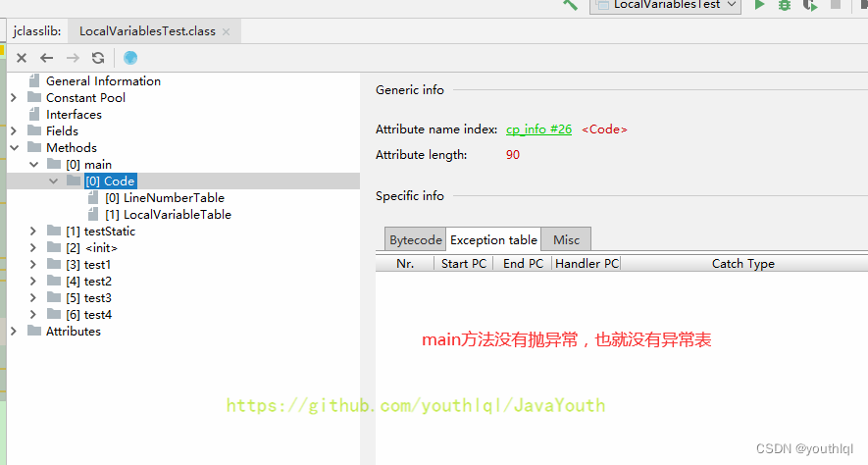Expand the [6] test4 method
The image size is (868, 465).
(x=33, y=315)
